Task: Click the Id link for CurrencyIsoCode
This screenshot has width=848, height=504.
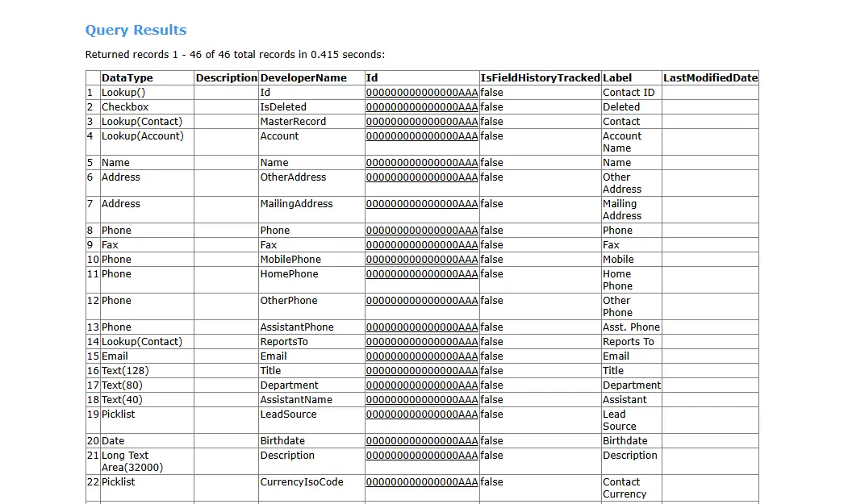Action: [421, 482]
